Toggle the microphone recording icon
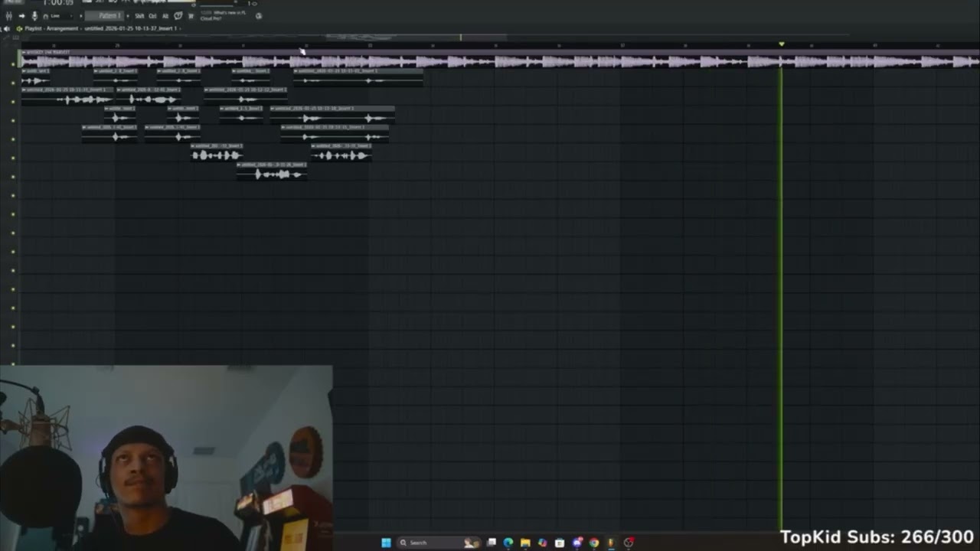The image size is (980, 551). click(34, 16)
